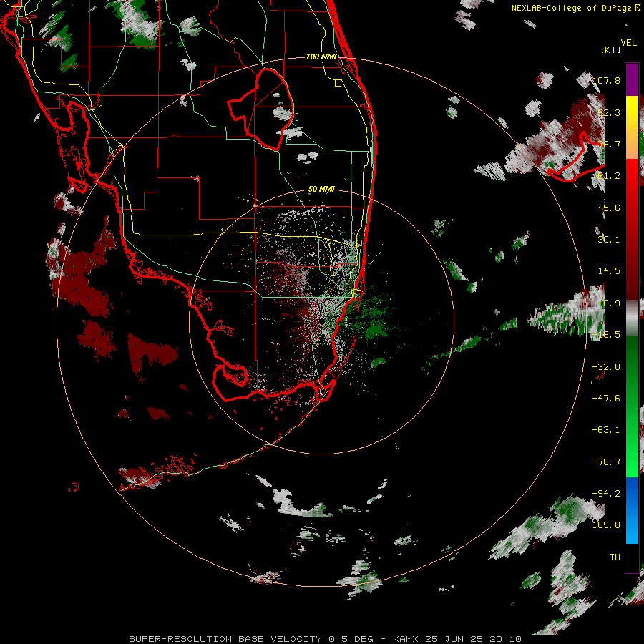Image resolution: width=644 pixels, height=644 pixels.
Task: Click the NEXLAB-College of DuPage credit text
Action: 572,8
